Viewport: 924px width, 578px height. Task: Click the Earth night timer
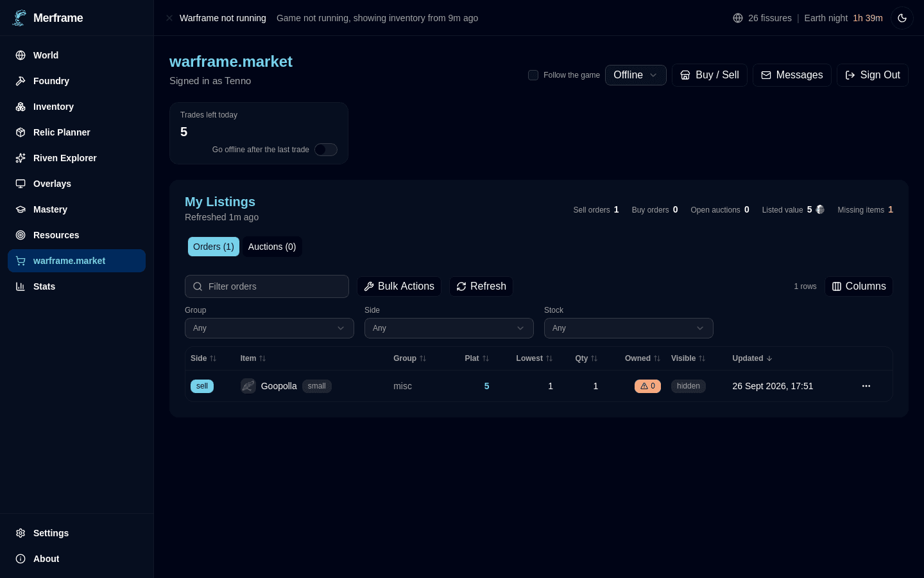click(x=844, y=18)
